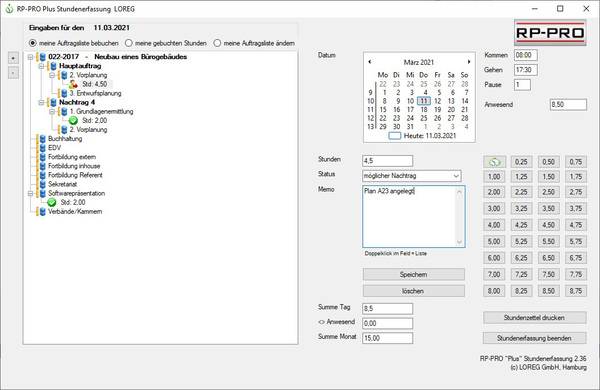
Task: Click the green checkmark icon beside Std: 2,00 under Grundlagenermittlung
Action: (x=73, y=121)
